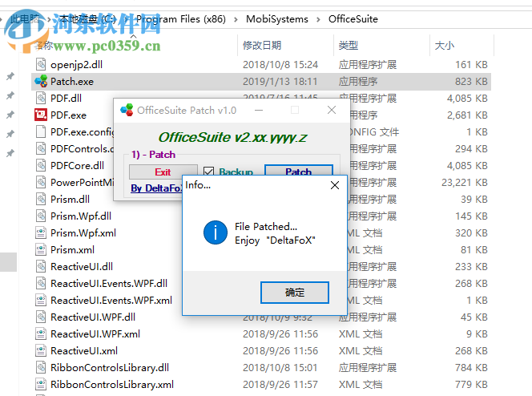Sort by the 大小 column header
This screenshot has width=532, height=396.
[x=445, y=45]
